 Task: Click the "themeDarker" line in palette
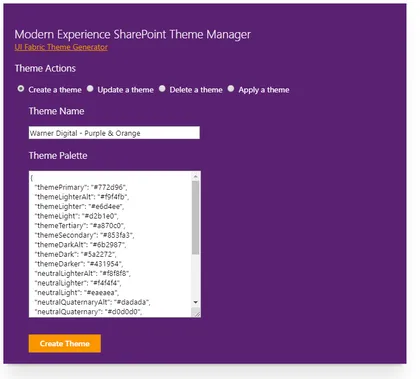pyautogui.click(x=79, y=264)
